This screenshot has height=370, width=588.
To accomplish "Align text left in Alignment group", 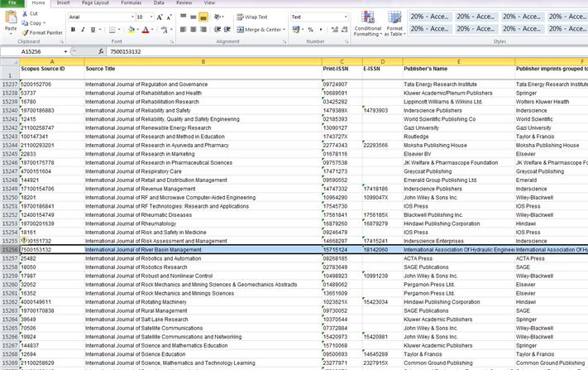I will click(x=184, y=29).
